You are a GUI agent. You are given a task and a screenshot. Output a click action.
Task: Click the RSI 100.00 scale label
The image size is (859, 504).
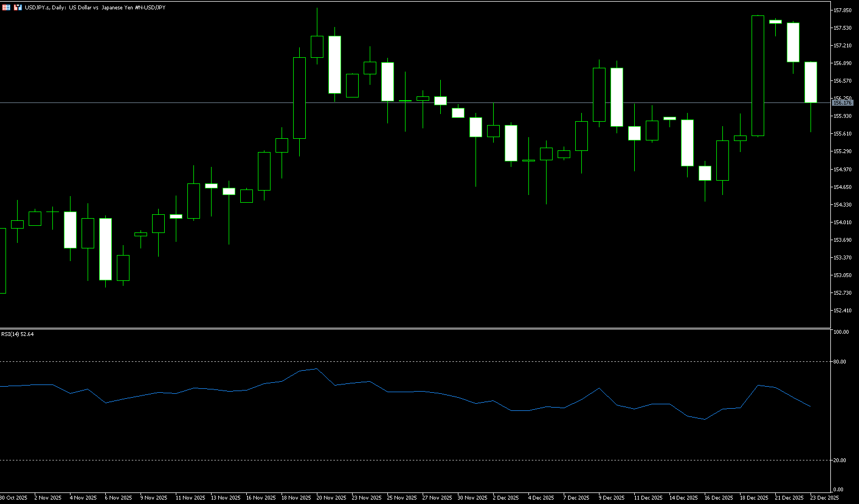841,332
